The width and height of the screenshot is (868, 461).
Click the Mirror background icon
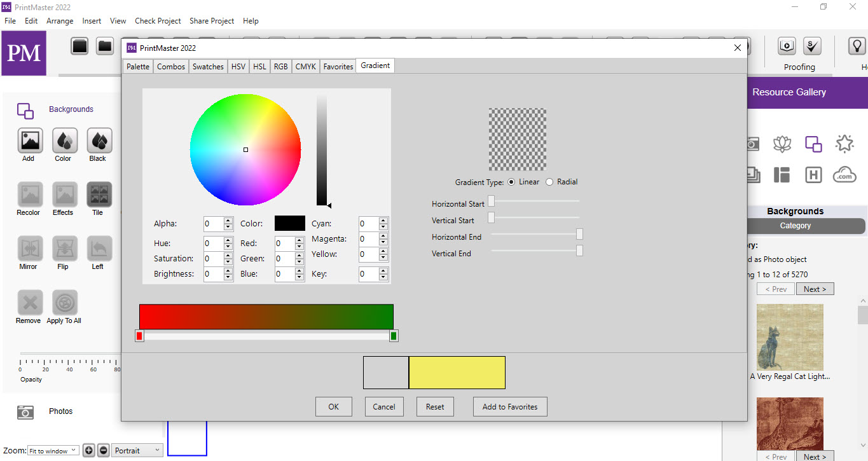(x=30, y=249)
